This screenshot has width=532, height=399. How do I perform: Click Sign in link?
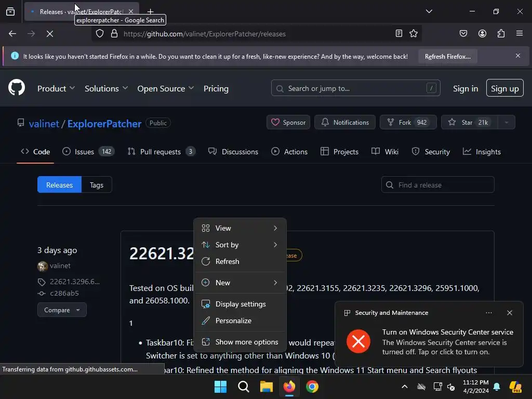coord(465,88)
